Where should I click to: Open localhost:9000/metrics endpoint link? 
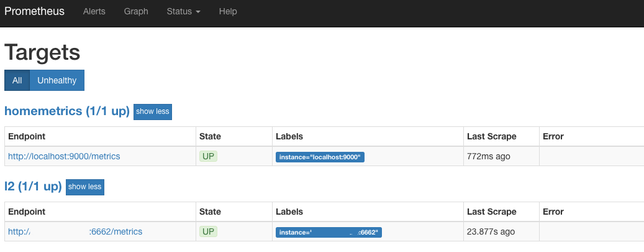point(64,156)
